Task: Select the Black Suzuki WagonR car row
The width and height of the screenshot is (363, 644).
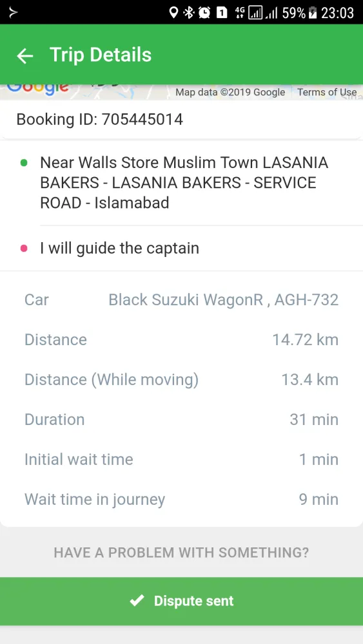Action: click(x=181, y=300)
